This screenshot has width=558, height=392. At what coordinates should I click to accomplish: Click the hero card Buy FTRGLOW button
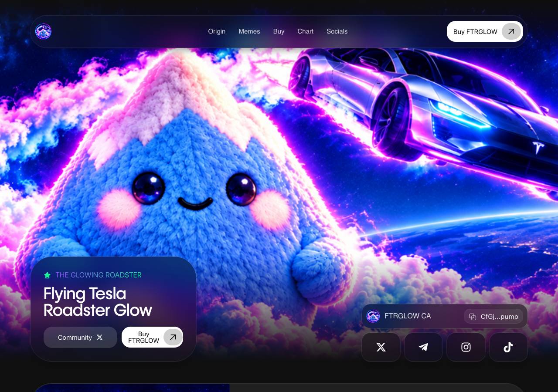(x=152, y=337)
